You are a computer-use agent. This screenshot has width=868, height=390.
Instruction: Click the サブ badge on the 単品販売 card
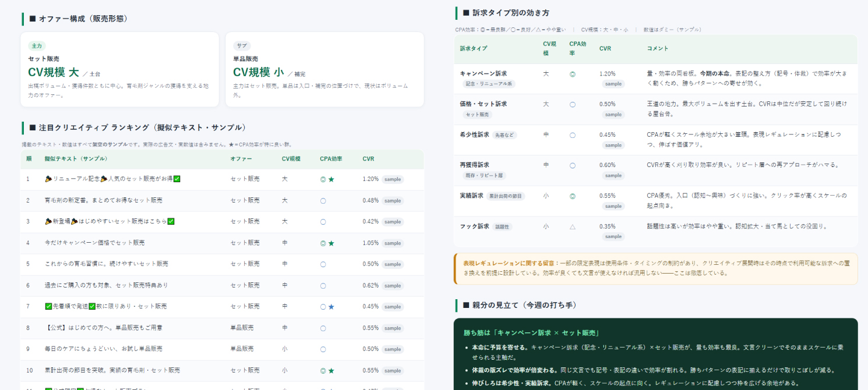click(242, 45)
